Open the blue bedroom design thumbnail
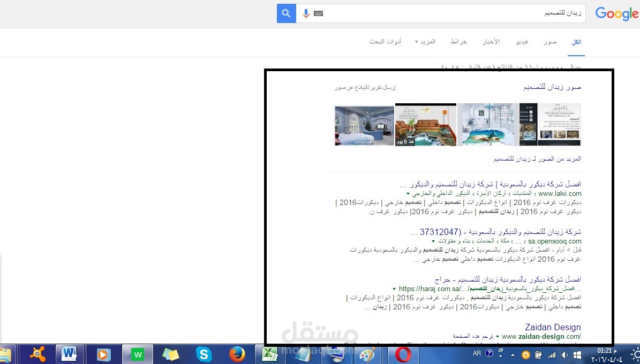 pos(365,125)
